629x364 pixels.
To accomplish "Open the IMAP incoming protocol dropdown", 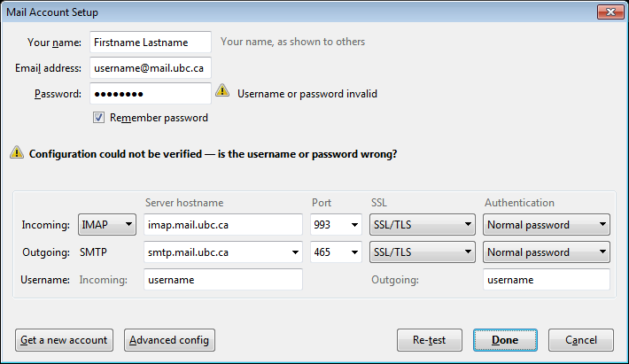I will click(107, 225).
